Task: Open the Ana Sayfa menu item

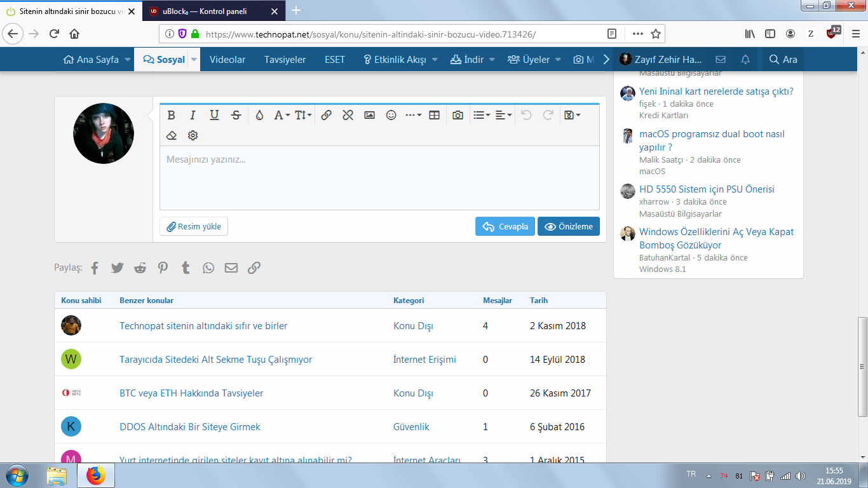Action: pos(91,60)
